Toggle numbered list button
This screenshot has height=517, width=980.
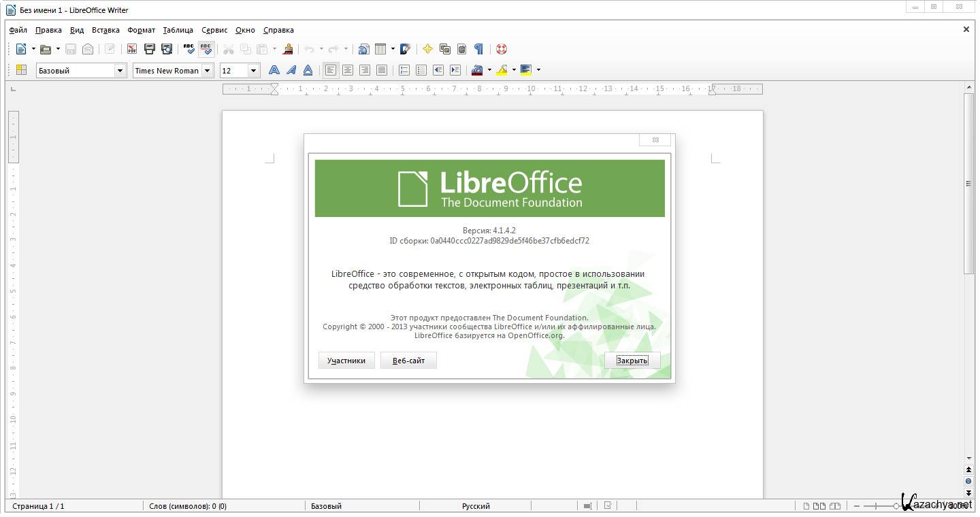click(x=404, y=70)
